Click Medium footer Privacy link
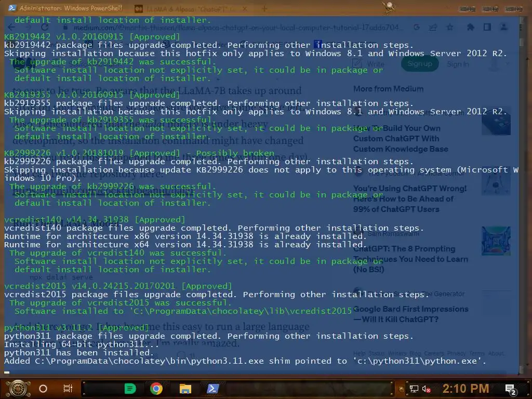This screenshot has width=532, height=399. tap(456, 353)
